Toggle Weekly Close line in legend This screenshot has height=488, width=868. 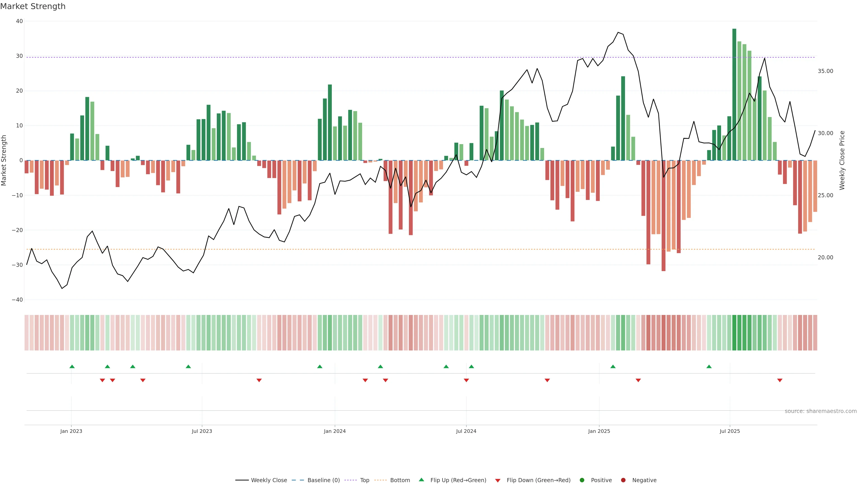(269, 480)
